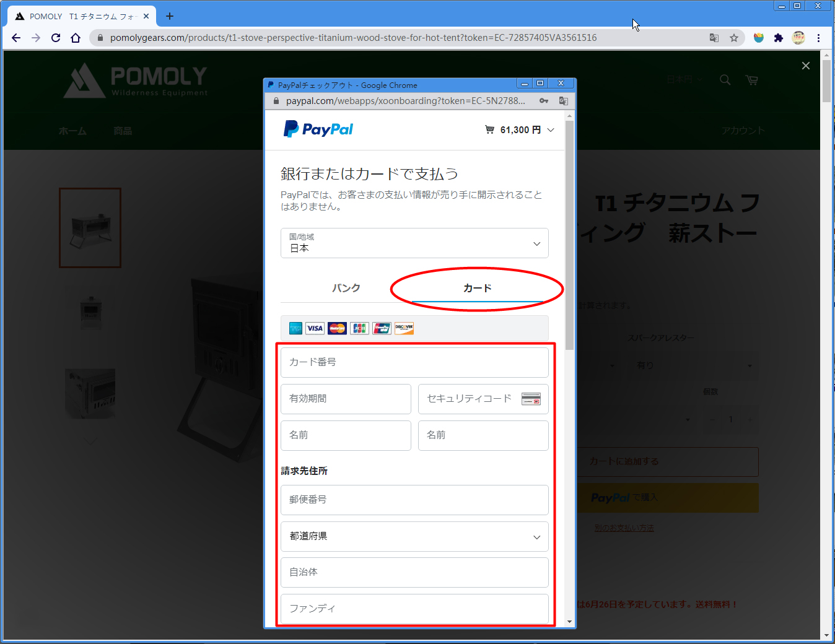Viewport: 835px width, 644px height.
Task: Click the main Chrome address bar URL
Action: pyautogui.click(x=353, y=38)
